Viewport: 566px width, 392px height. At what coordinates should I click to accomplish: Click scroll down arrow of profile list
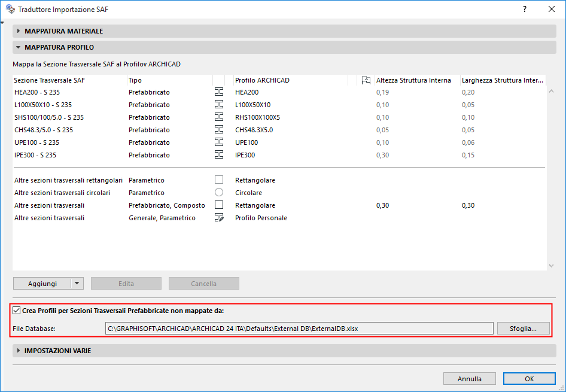point(551,265)
